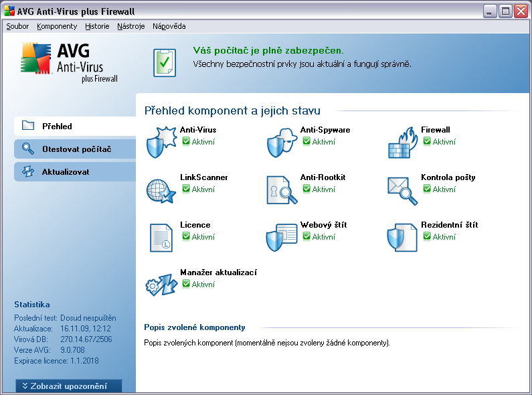This screenshot has height=395, width=532.
Task: Open the Nástroje menu
Action: [131, 26]
